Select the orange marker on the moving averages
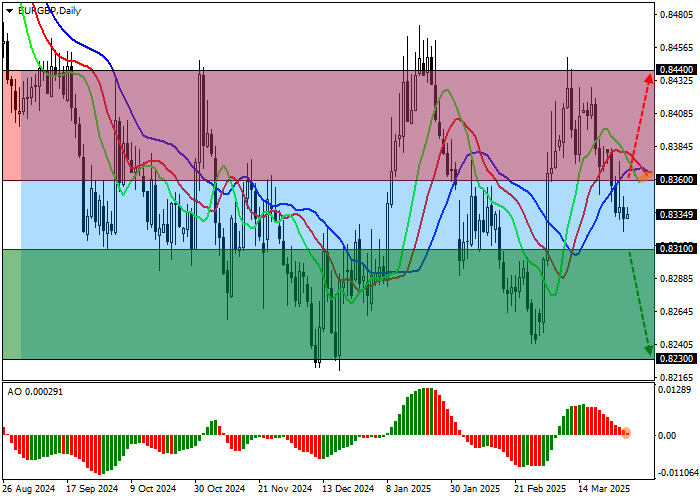The width and height of the screenshot is (700, 500). (x=647, y=175)
